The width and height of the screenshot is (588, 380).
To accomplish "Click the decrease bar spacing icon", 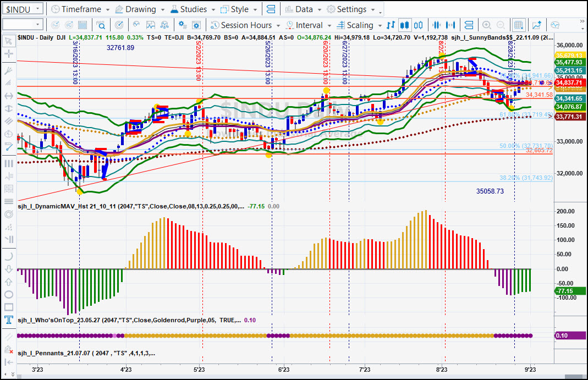I will [x=437, y=25].
